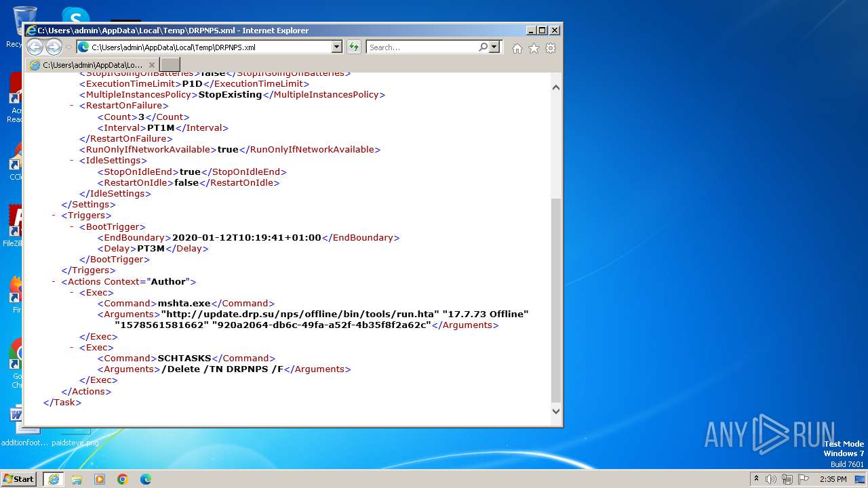
Task: Open File Explorer from the taskbar
Action: [77, 479]
